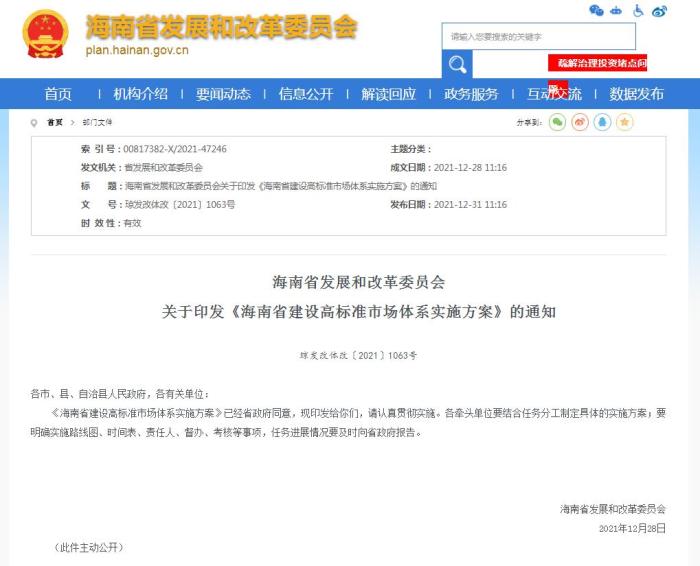Click the note （此件主动公开）
Image resolution: width=700 pixels, height=566 pixels.
(88, 548)
